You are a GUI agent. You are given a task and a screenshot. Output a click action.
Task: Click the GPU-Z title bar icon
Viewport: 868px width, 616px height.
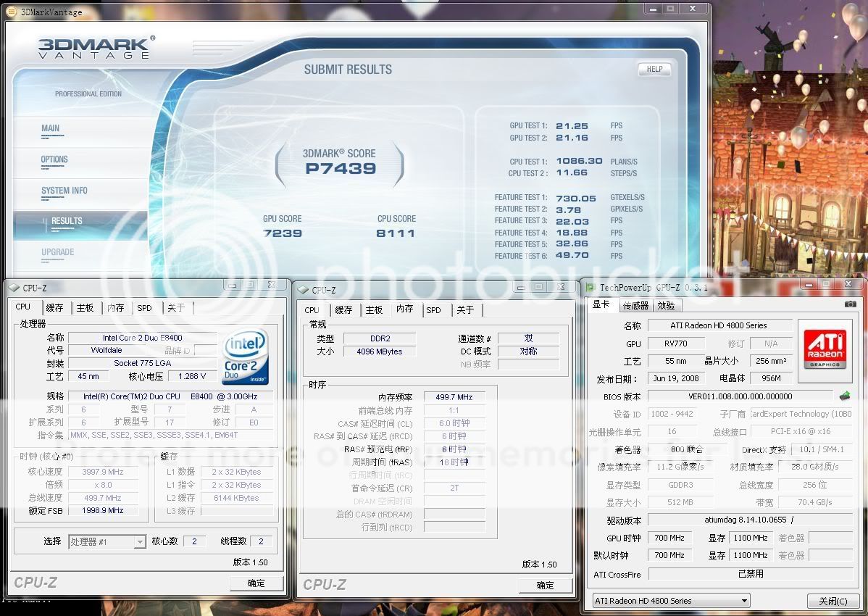tap(591, 287)
